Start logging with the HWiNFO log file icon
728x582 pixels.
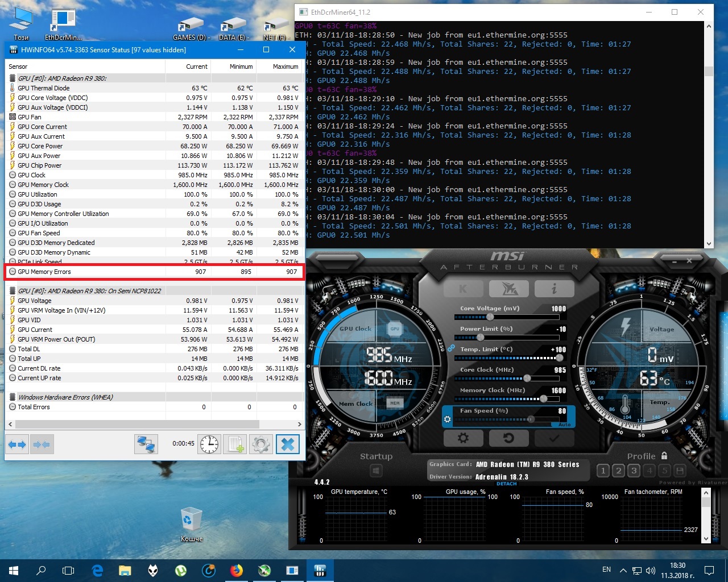pyautogui.click(x=235, y=444)
